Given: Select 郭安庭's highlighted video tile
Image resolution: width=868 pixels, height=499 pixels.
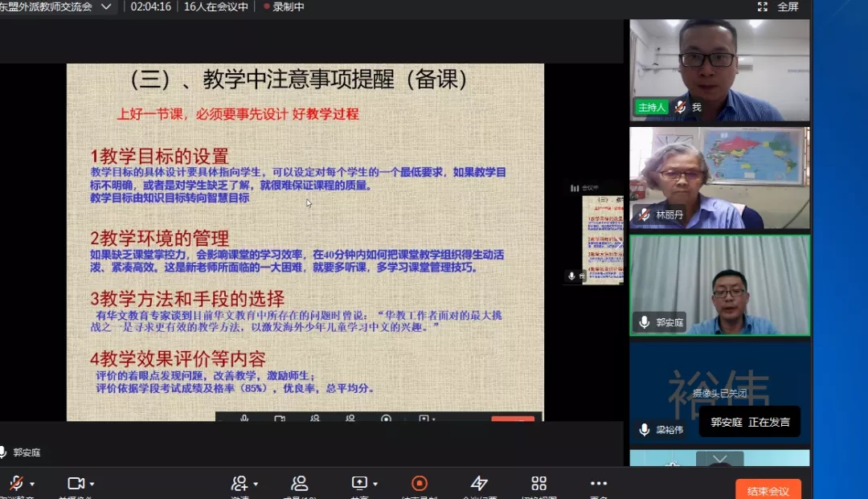Looking at the screenshot, I should pyautogui.click(x=719, y=284).
